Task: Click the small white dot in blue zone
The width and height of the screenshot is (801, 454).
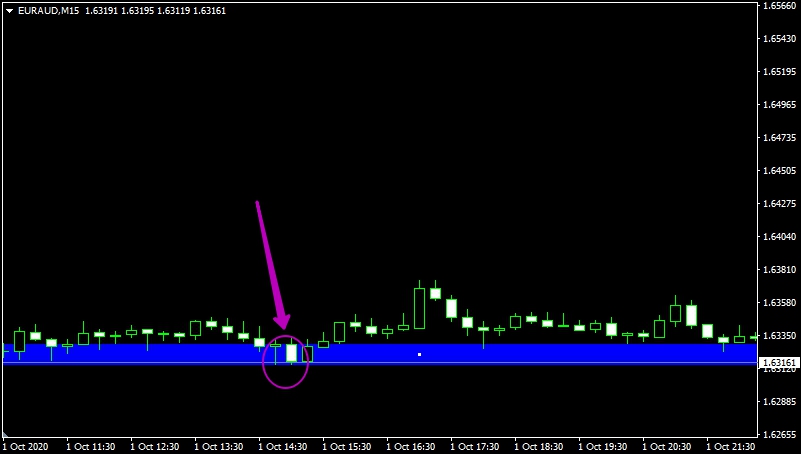Action: click(x=419, y=354)
